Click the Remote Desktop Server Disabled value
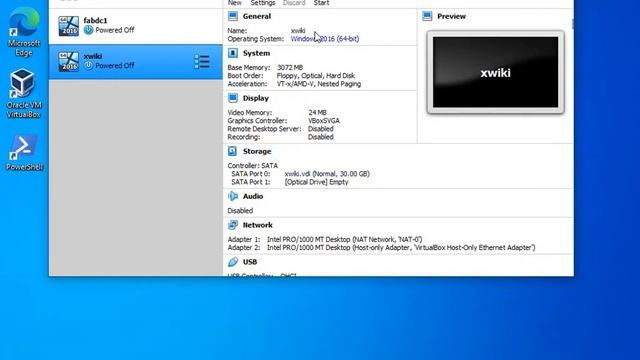 tap(320, 129)
